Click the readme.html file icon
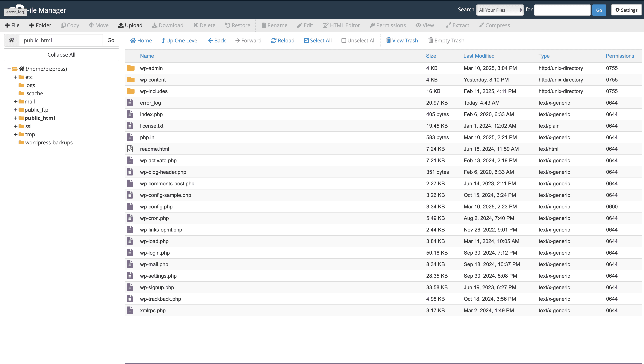 130,149
